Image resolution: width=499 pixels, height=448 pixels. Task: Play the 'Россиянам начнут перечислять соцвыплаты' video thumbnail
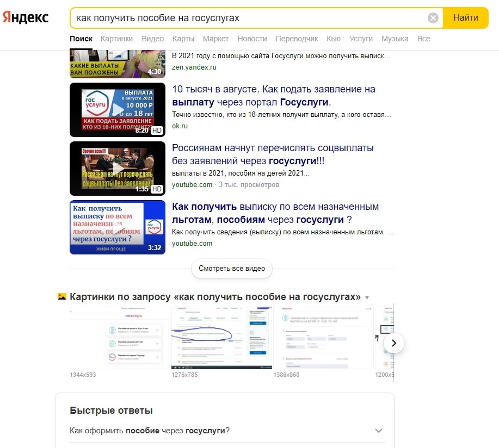click(x=118, y=169)
